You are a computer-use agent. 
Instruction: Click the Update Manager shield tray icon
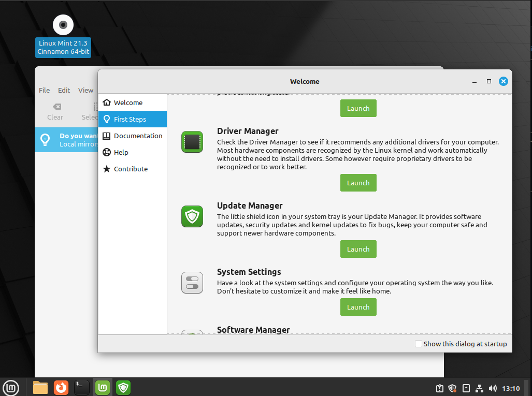click(x=452, y=388)
